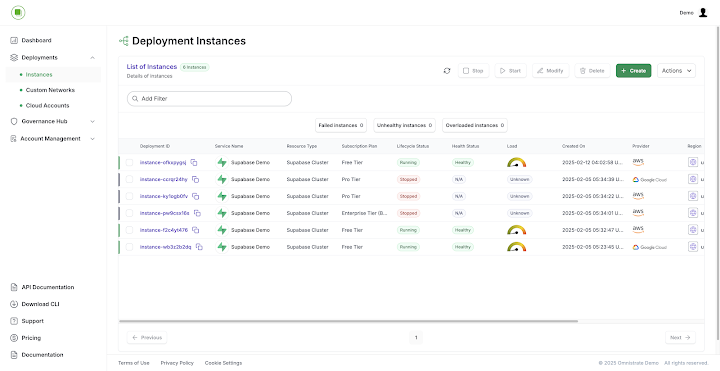Copy ID of instance-wb3z2b2dq
The image size is (720, 371).
[x=199, y=247]
